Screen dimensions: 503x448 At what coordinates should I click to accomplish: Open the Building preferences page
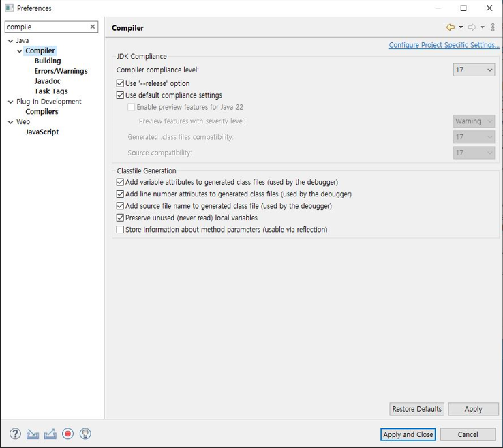[x=48, y=61]
